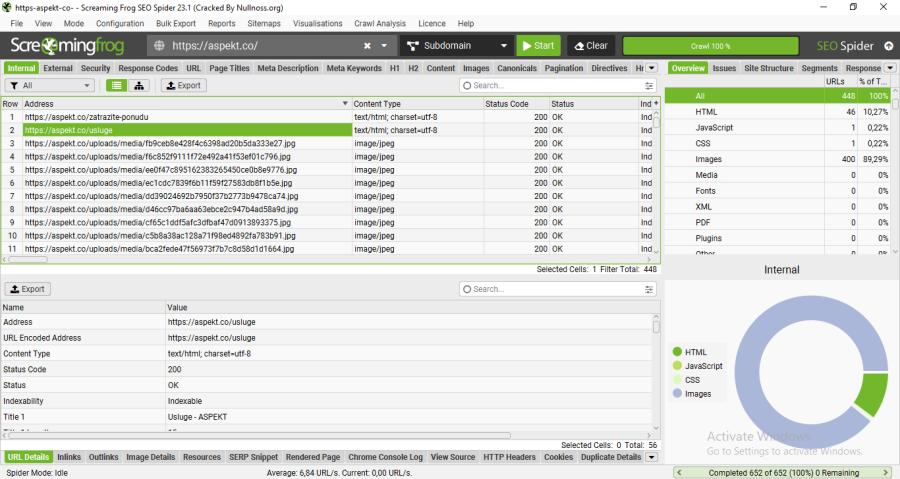The width and height of the screenshot is (900, 479).
Task: Add columns with the plus icon
Action: [x=656, y=103]
